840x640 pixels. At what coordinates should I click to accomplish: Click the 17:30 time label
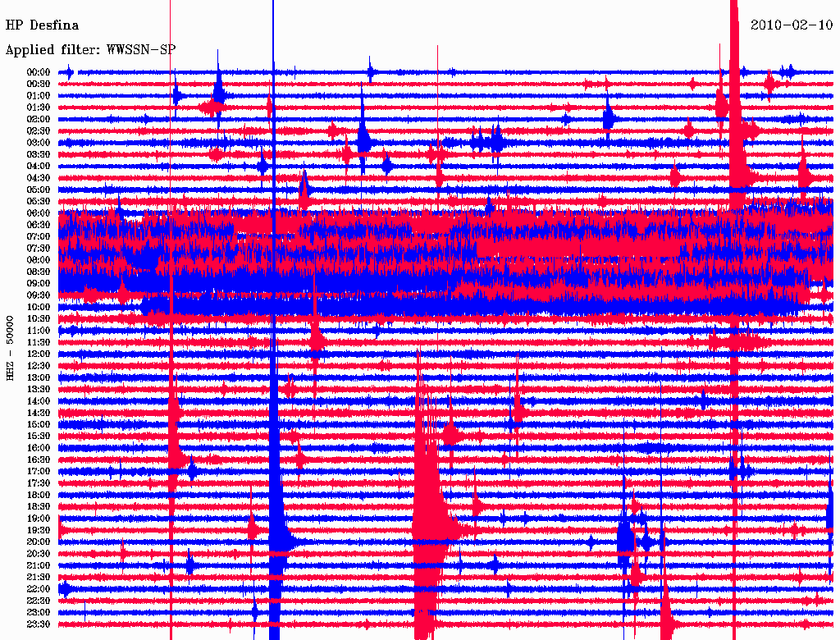tap(39, 483)
